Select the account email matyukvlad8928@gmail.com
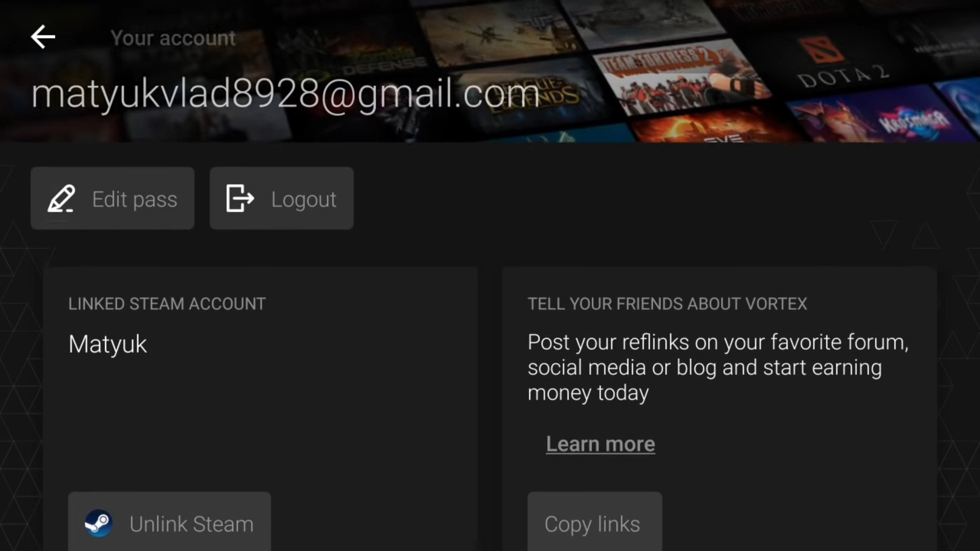The width and height of the screenshot is (980, 551). click(x=285, y=94)
